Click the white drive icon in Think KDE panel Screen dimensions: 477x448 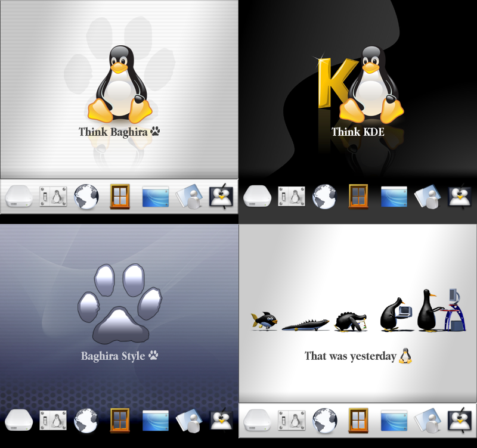[258, 197]
